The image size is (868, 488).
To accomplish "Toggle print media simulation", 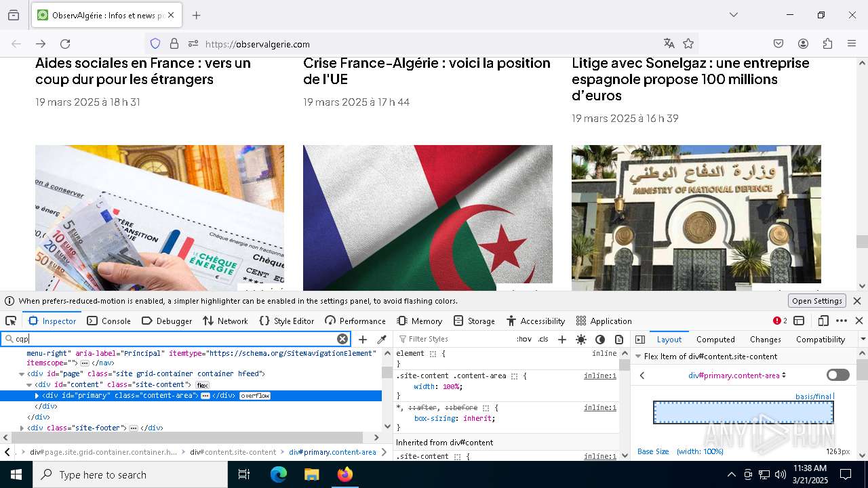I will (x=619, y=339).
